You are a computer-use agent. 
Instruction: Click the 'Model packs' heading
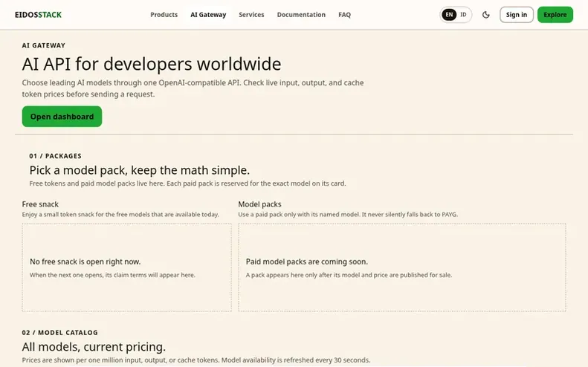pos(259,204)
